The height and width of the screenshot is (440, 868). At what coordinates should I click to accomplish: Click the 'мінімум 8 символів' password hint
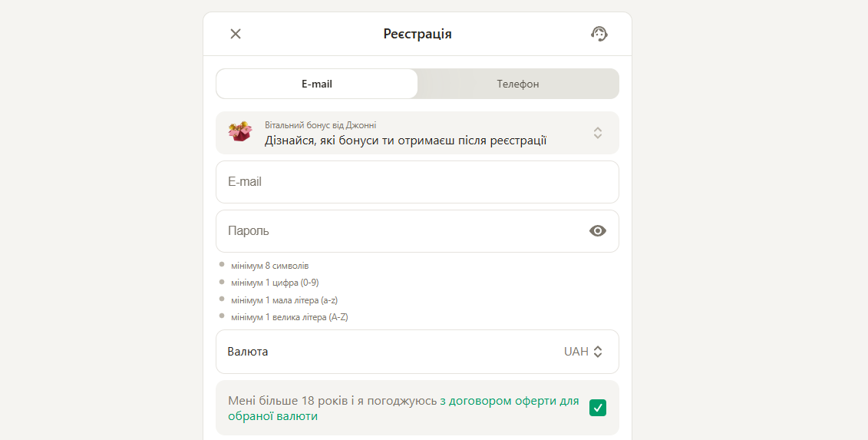tap(269, 266)
